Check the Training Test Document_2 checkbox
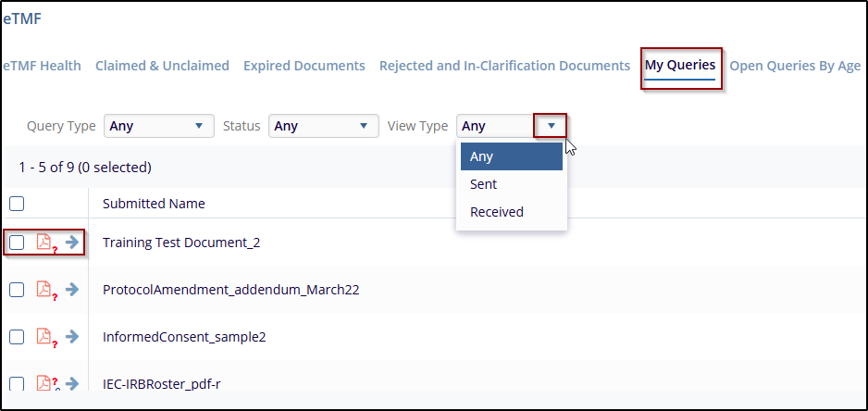The height and width of the screenshot is (411, 868). [x=17, y=243]
